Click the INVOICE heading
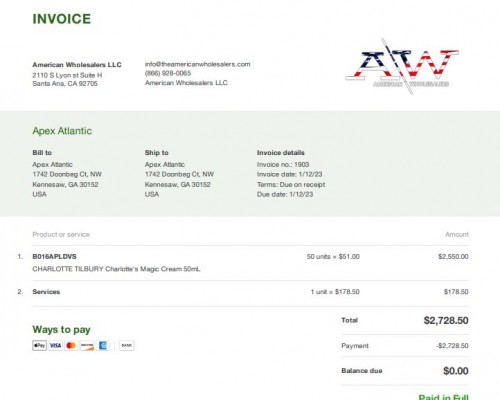Viewport: 500px width, 400px height. 62,19
